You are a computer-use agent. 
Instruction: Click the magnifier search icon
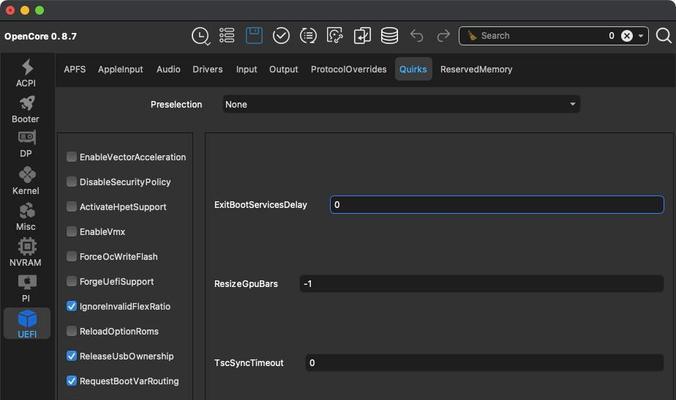[x=663, y=36]
